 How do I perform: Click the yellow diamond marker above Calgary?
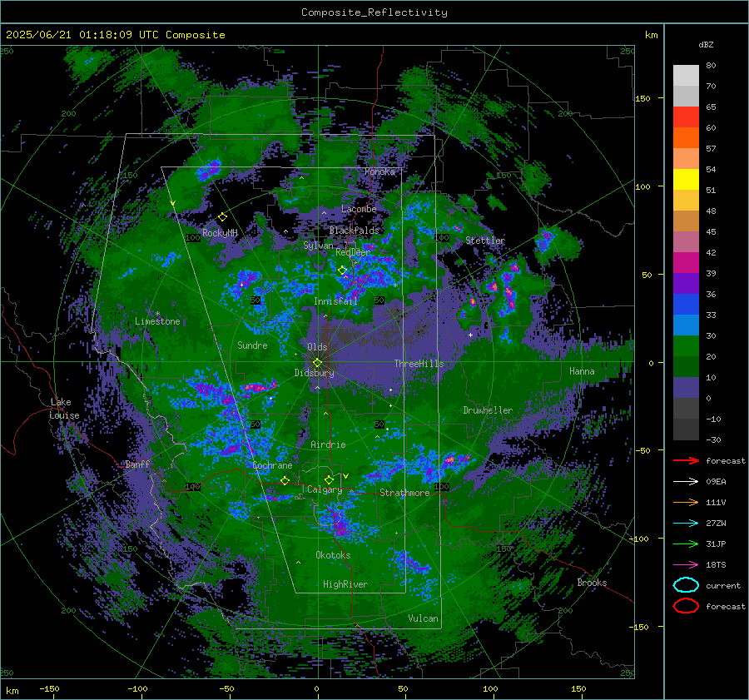pyautogui.click(x=329, y=479)
